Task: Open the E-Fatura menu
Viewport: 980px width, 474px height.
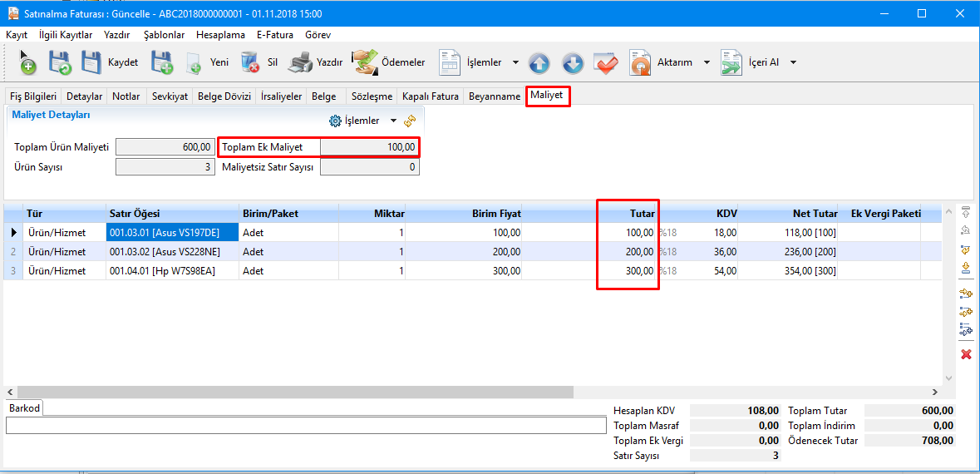Action: [x=274, y=35]
